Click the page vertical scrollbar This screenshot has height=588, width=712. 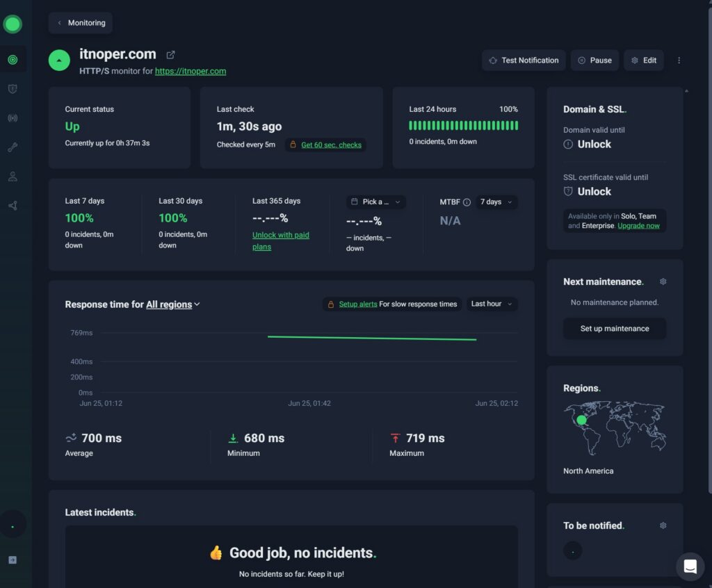710,250
